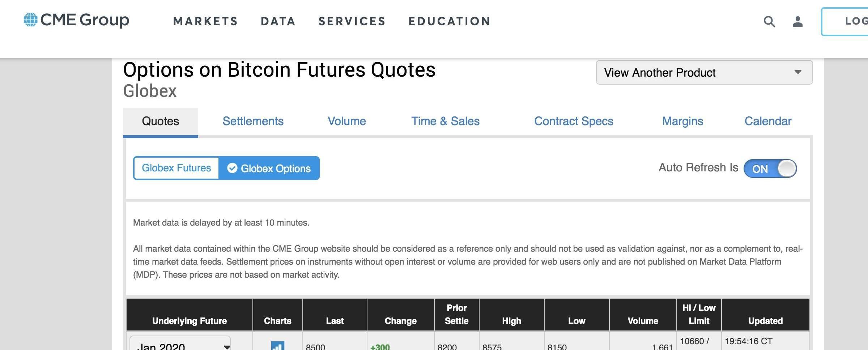
Task: Turn off the Auto Refresh switch
Action: pyautogui.click(x=770, y=168)
